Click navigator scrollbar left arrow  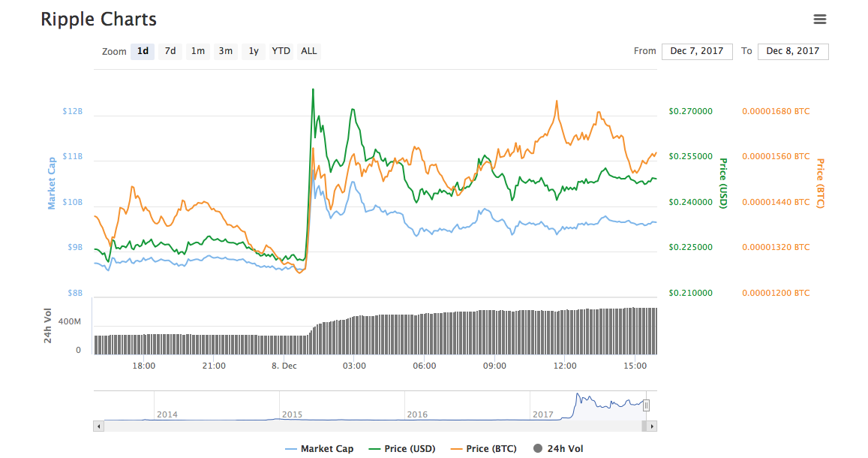(98, 426)
